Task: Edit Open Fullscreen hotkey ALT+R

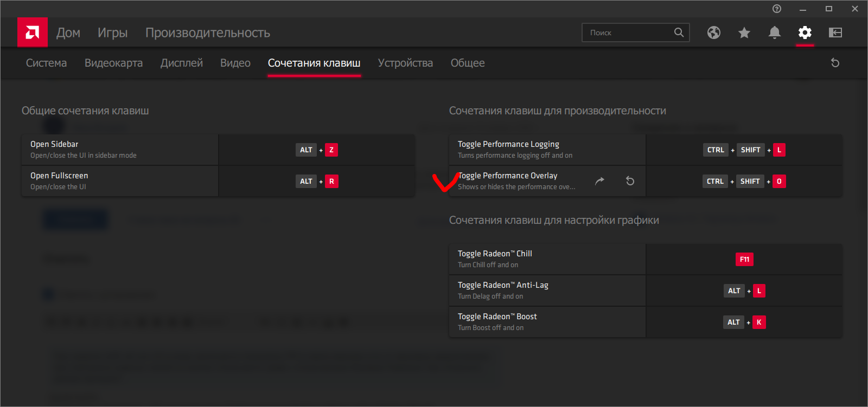Action: 317,181
